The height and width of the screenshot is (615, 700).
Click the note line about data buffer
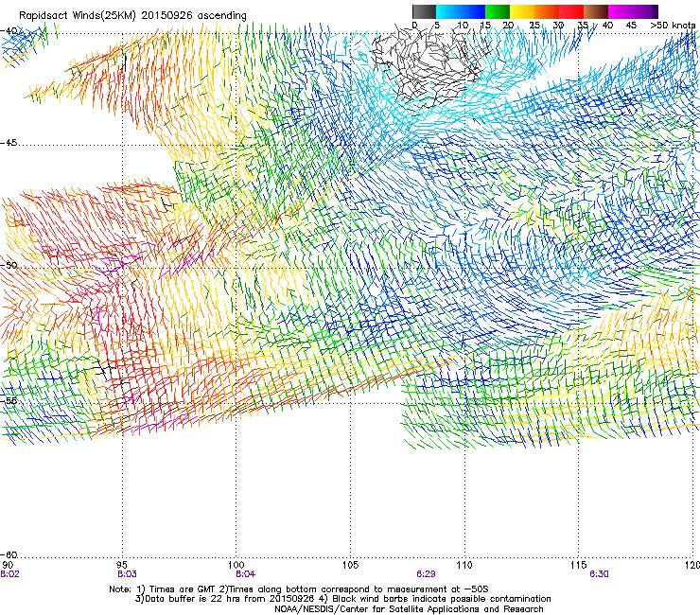click(342, 599)
